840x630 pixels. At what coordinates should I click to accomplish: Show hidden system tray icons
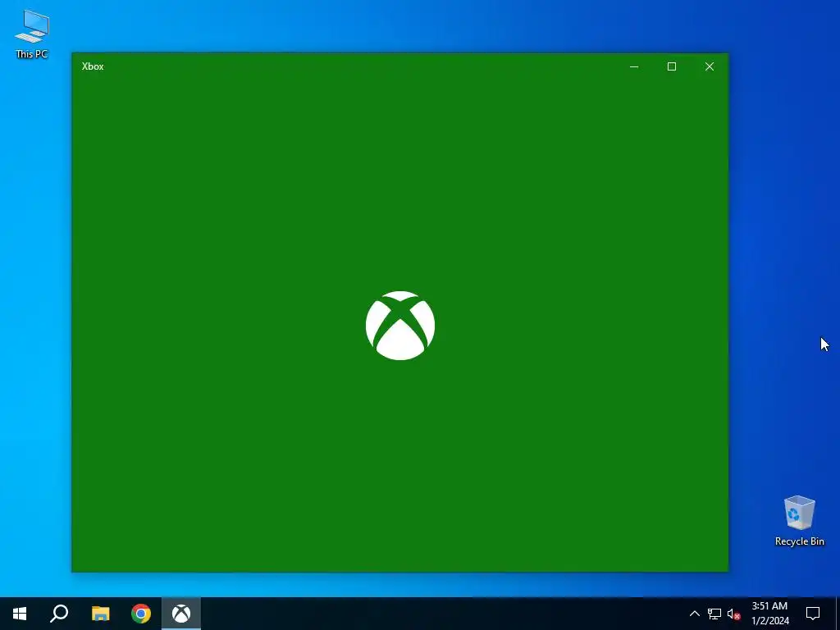tap(694, 614)
